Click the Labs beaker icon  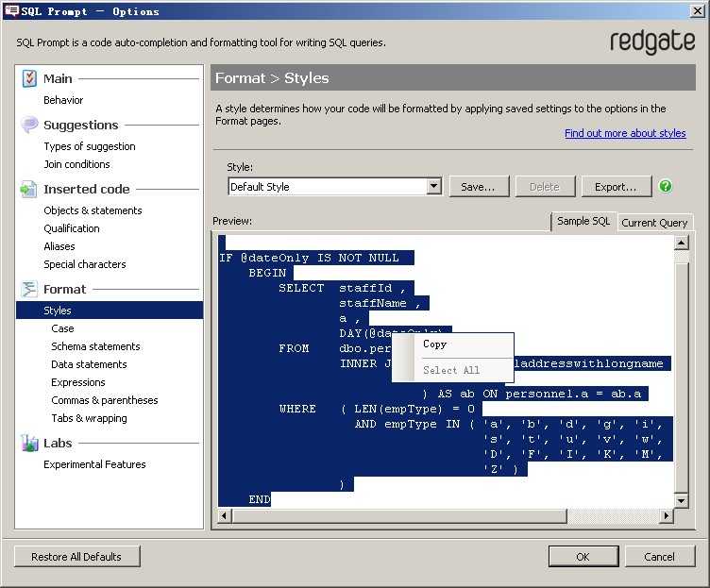29,443
